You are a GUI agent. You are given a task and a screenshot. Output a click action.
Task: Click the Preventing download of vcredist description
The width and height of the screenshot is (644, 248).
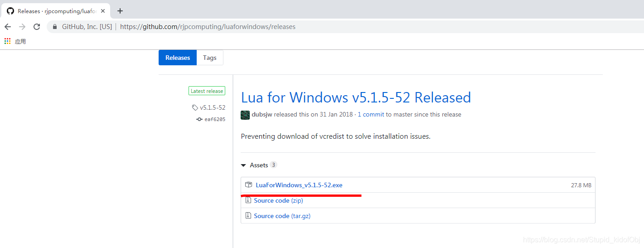tap(335, 136)
